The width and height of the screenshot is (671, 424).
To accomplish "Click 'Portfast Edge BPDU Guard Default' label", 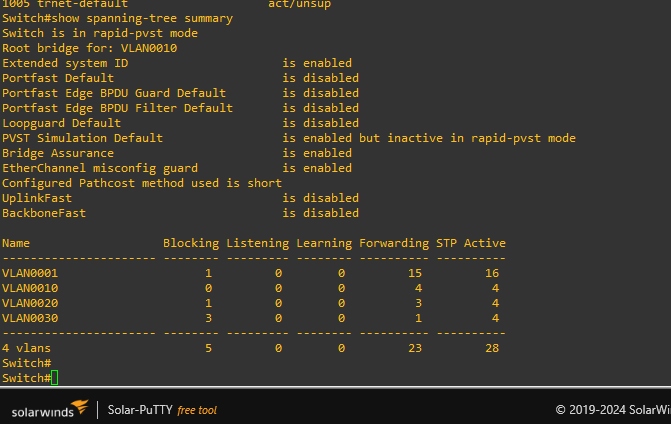I will tap(114, 93).
